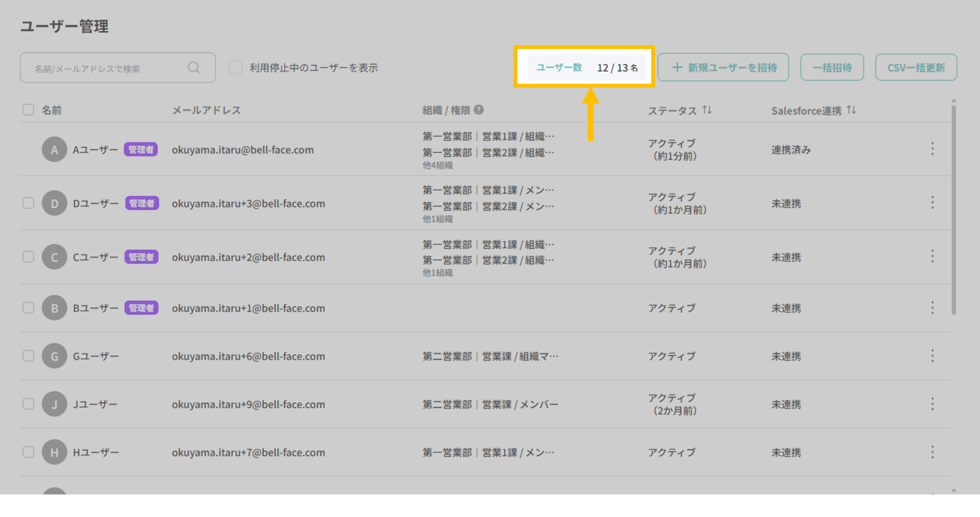Open the more options menu for Gユーザー
980x517 pixels.
click(x=932, y=356)
